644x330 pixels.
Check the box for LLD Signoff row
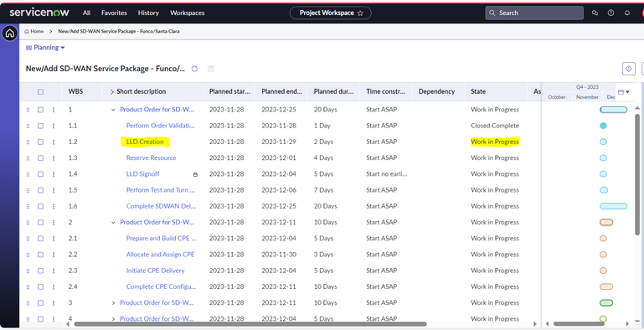tap(40, 174)
